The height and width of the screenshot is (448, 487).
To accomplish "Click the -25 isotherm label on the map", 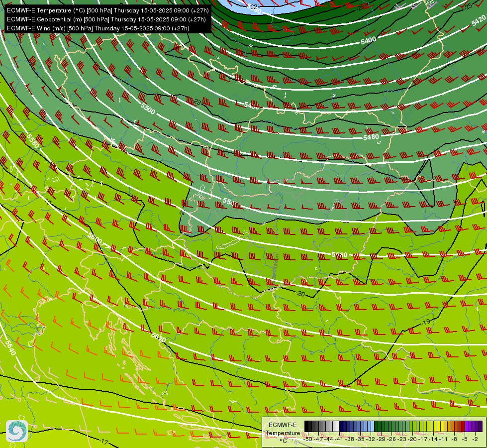I will coord(469,6).
